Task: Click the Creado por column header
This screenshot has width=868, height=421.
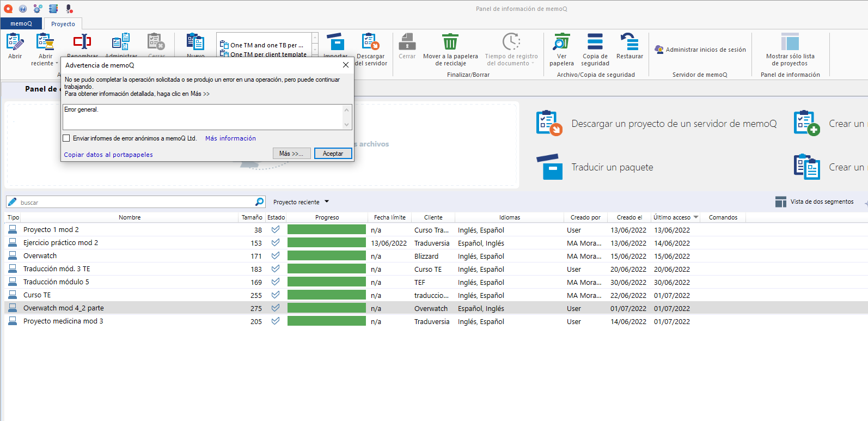Action: (585, 217)
